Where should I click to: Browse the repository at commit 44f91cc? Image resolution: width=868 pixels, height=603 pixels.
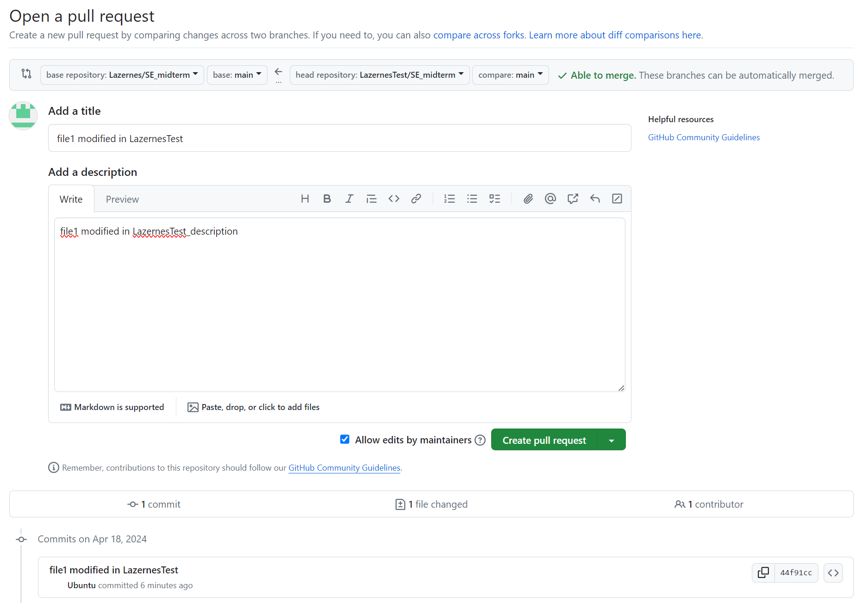coord(833,573)
